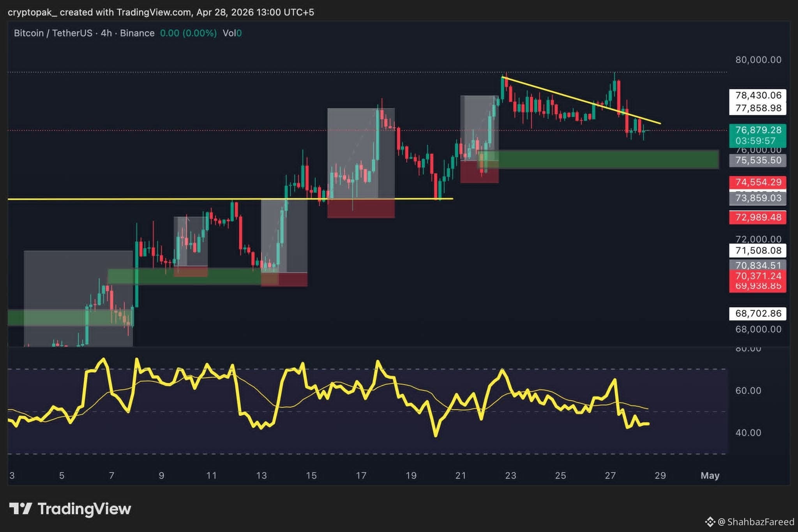This screenshot has height=532, width=798.
Task: Click the 68,702.86 price label
Action: pyautogui.click(x=758, y=314)
